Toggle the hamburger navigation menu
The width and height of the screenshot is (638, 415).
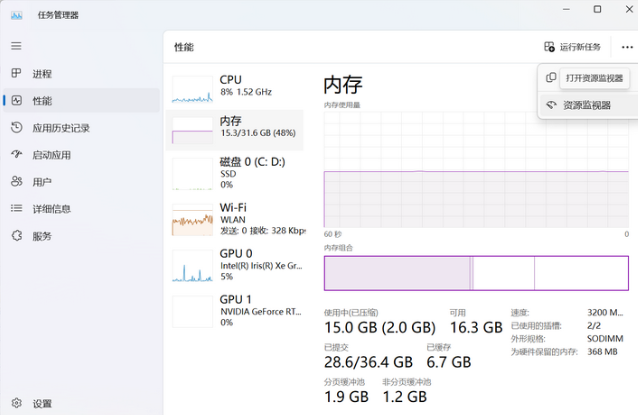click(x=16, y=46)
